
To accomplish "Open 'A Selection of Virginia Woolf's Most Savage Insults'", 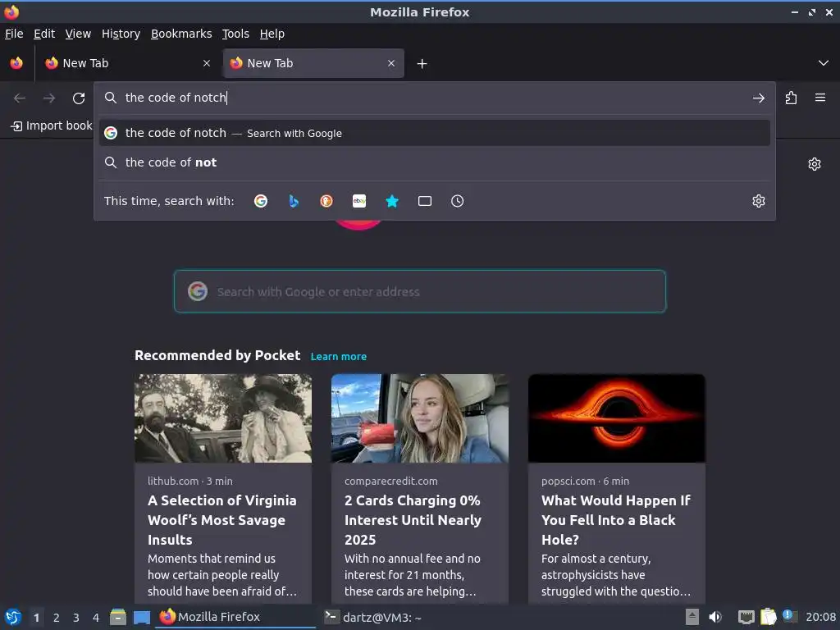I will [221, 519].
